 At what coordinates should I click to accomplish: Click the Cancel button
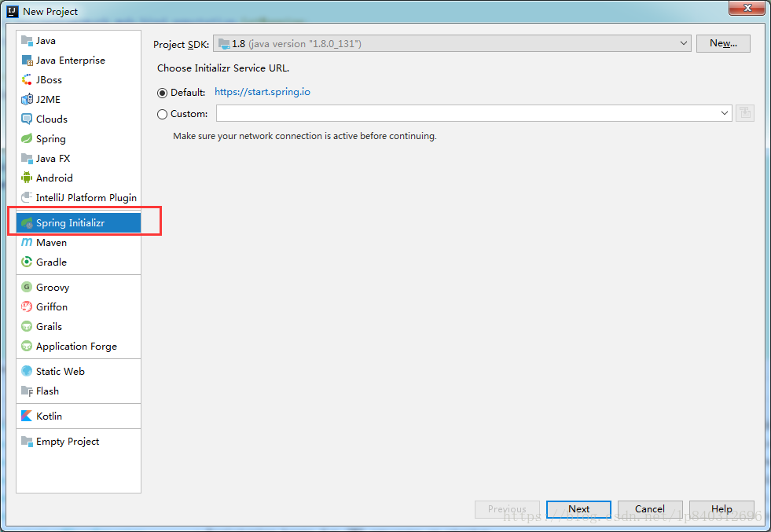(x=649, y=509)
